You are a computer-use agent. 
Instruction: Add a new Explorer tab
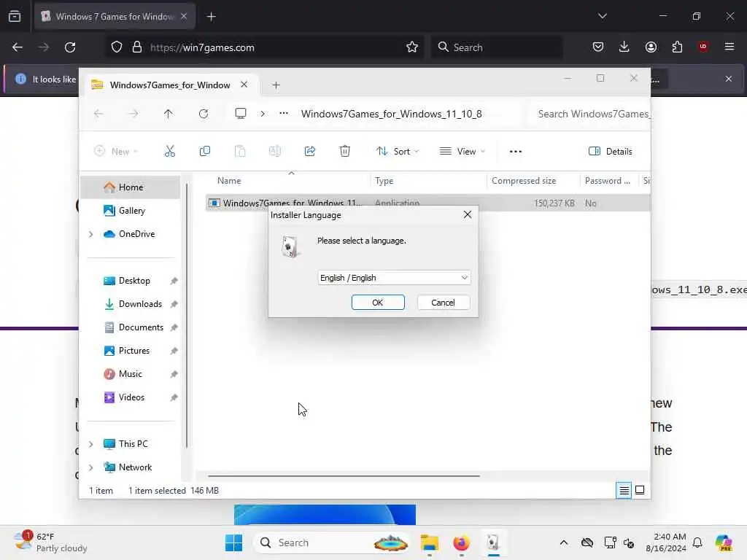[x=276, y=85]
